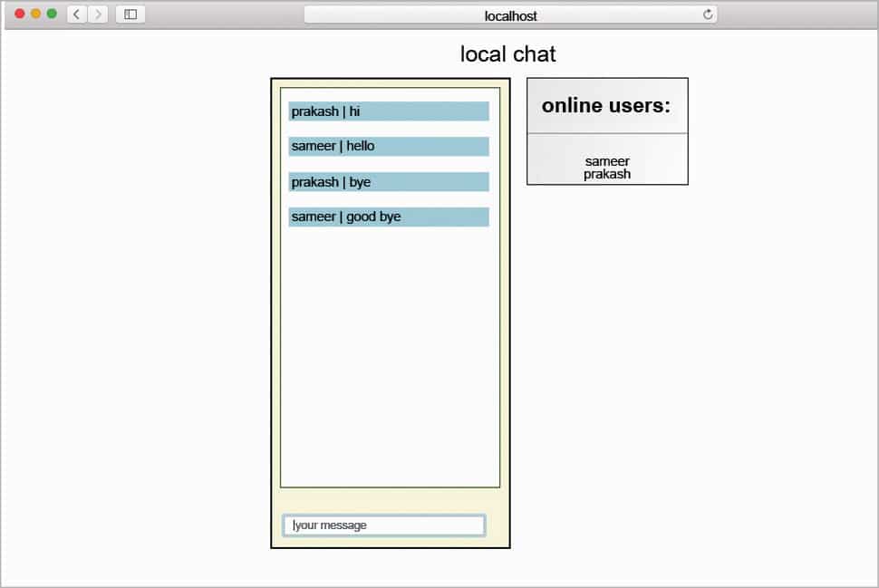The height and width of the screenshot is (588, 879).
Task: Maximize window with the green button
Action: 53,14
